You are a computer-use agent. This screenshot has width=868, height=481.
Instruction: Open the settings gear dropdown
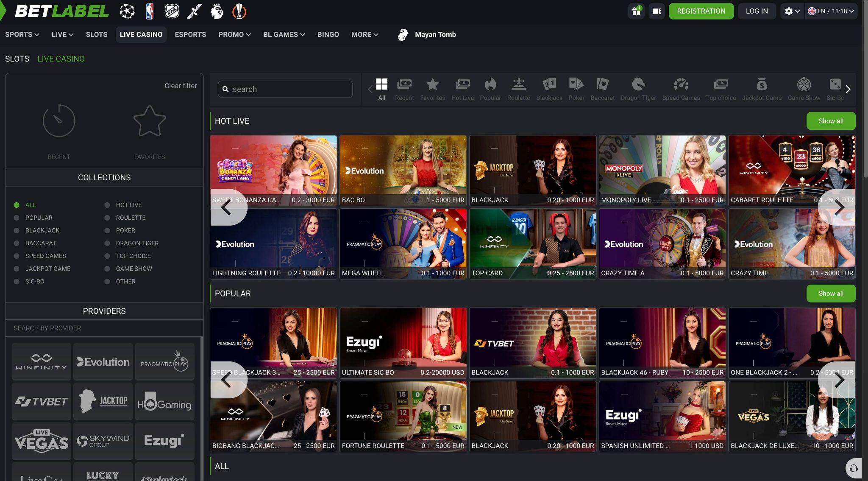click(792, 11)
